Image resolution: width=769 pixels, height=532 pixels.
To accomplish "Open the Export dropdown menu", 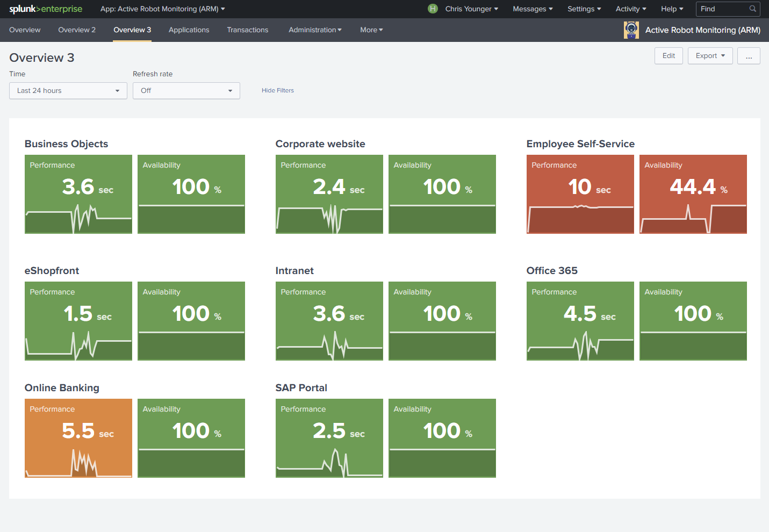I will [710, 56].
